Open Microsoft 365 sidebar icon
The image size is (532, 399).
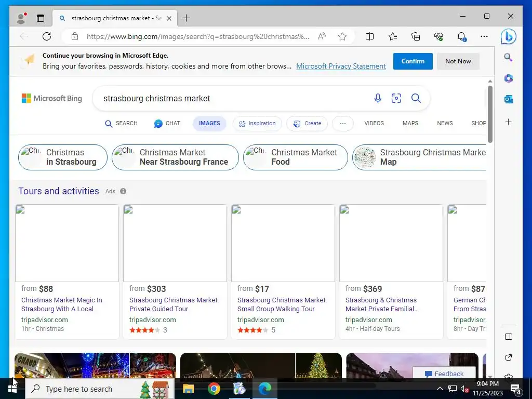click(508, 78)
